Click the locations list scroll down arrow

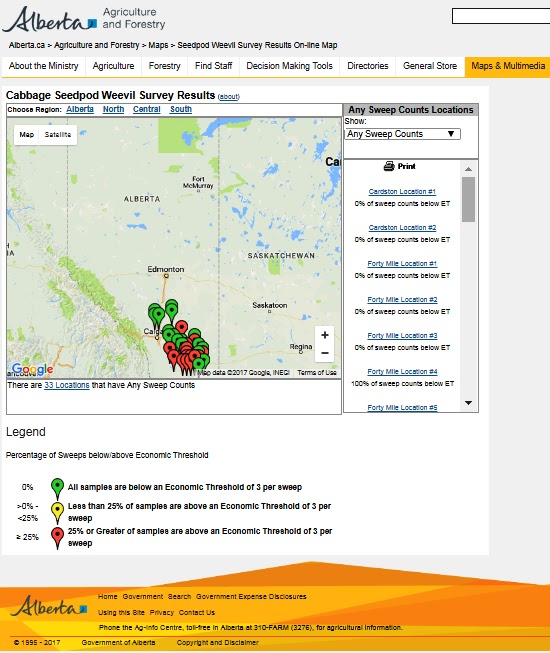point(468,403)
